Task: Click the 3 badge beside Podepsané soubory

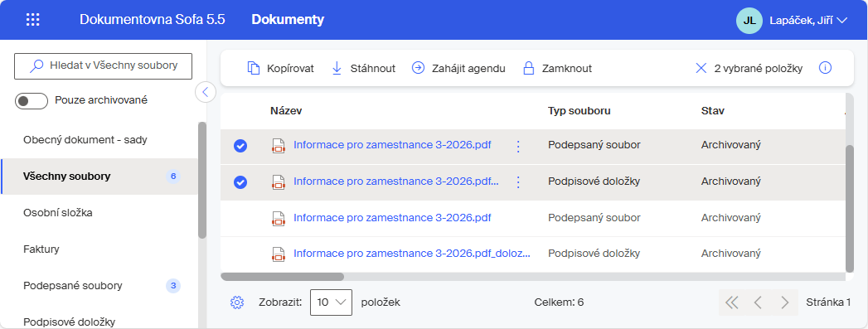Action: coord(172,285)
